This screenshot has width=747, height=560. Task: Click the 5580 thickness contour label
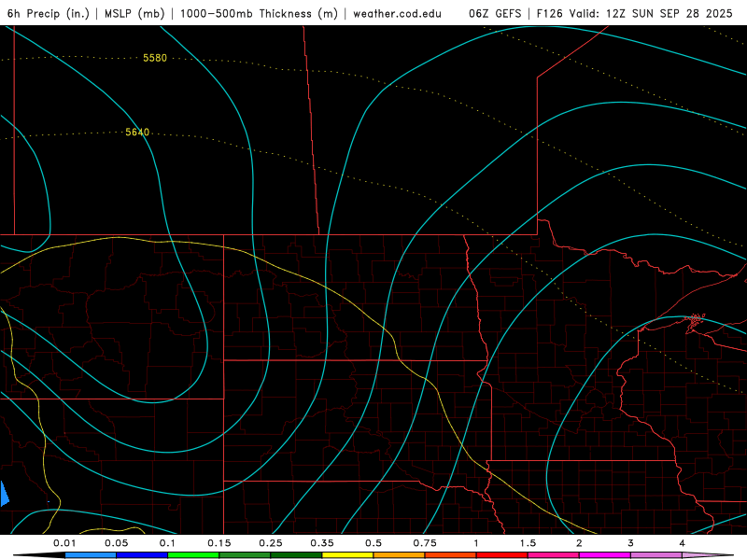pyautogui.click(x=155, y=58)
